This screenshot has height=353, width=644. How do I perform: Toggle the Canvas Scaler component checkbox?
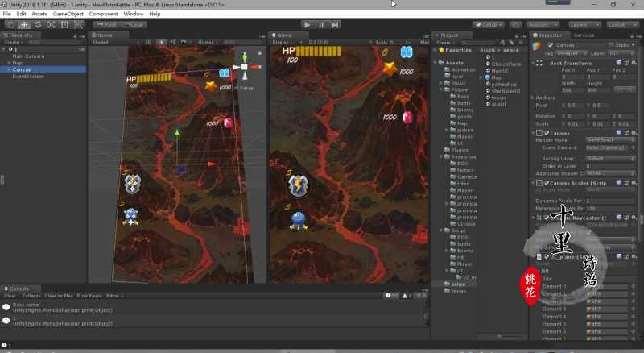547,183
